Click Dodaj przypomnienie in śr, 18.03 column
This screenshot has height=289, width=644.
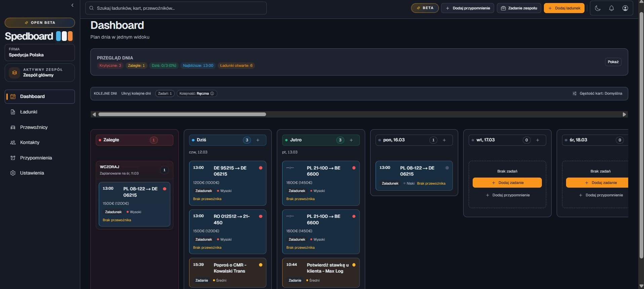[600, 195]
